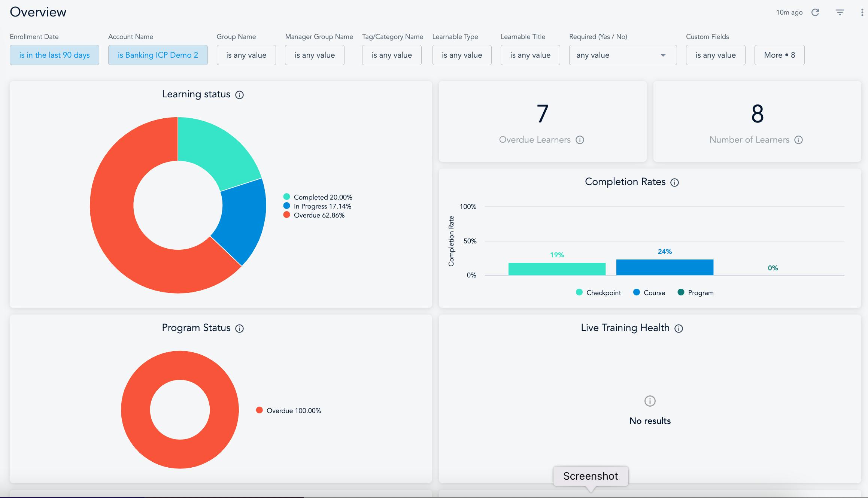Click info icon next to Live Training Health
The image size is (868, 498).
pos(679,328)
